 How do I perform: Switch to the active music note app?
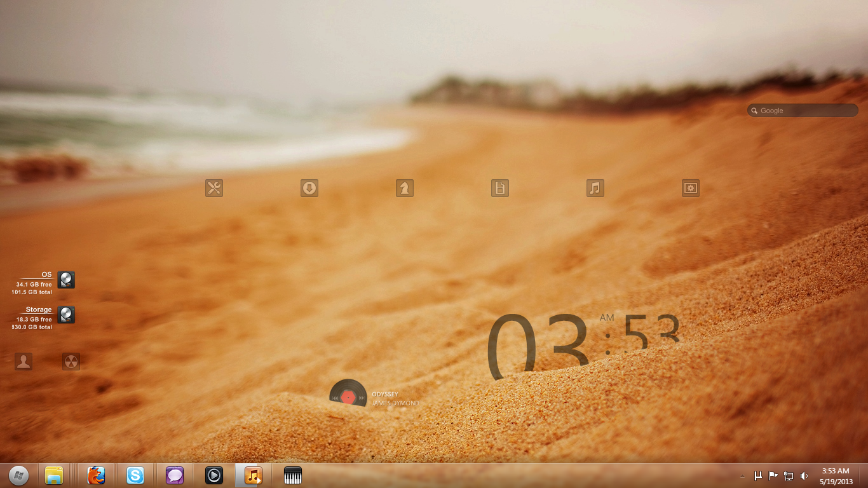(254, 475)
